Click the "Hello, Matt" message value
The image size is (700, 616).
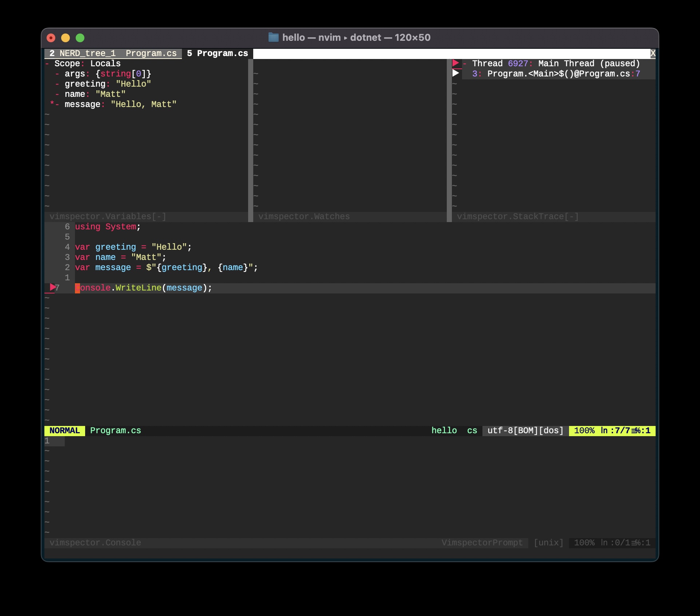coord(144,104)
